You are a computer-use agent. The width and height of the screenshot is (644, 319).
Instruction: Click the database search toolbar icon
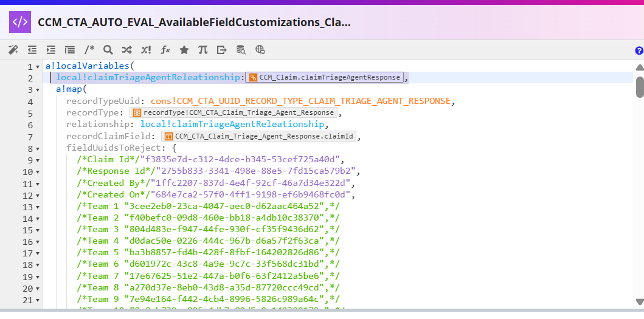click(241, 50)
